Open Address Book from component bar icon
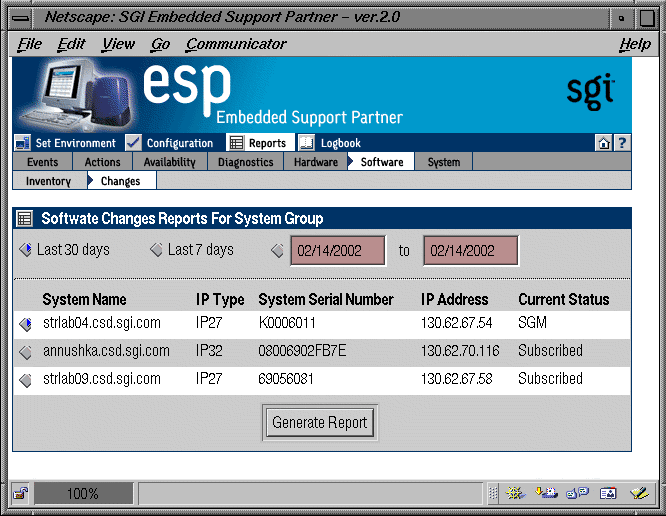This screenshot has height=516, width=666. 608,493
